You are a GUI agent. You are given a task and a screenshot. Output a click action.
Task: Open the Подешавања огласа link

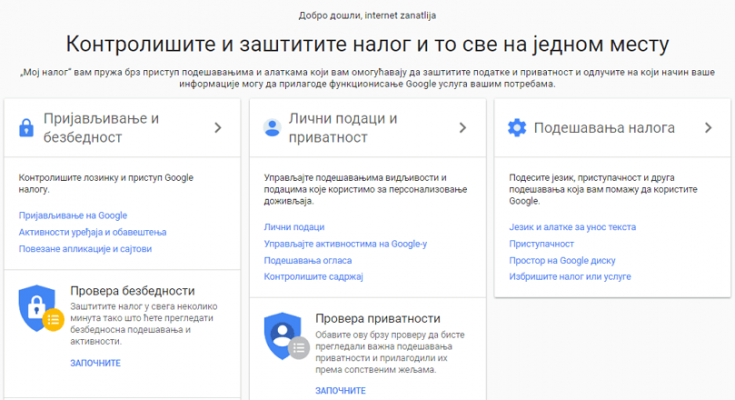[308, 260]
